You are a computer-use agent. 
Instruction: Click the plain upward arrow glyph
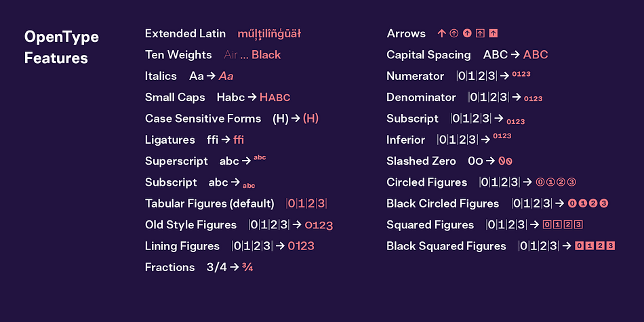441,34
